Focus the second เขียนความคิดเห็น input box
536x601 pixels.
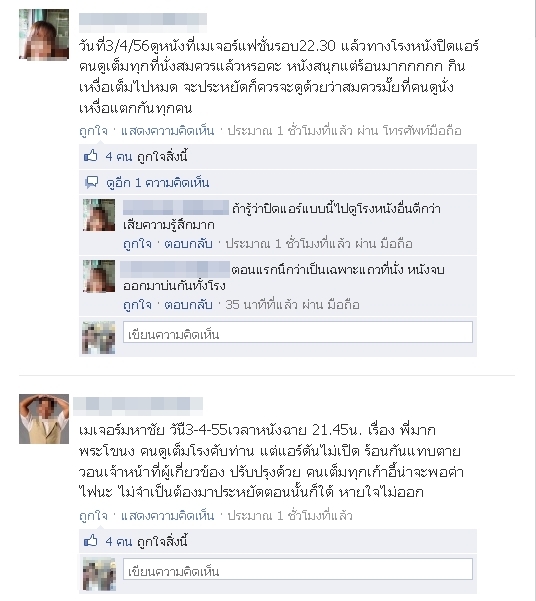tap(298, 569)
